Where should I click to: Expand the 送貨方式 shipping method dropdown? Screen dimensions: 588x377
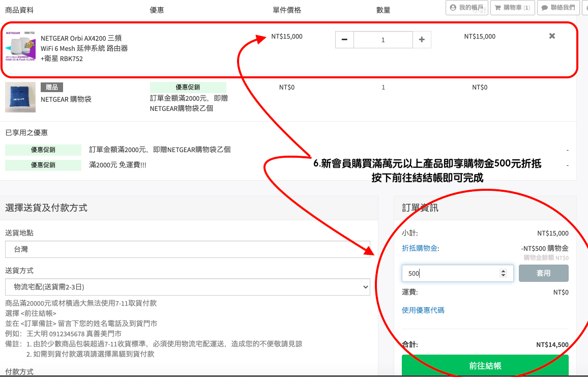[x=188, y=287]
